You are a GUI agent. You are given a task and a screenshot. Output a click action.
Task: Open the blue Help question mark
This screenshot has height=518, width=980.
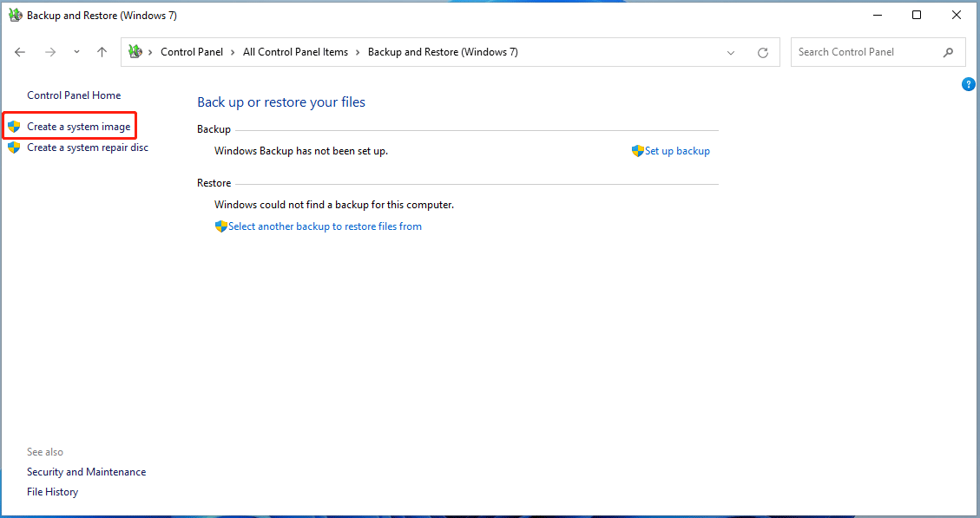(x=969, y=84)
